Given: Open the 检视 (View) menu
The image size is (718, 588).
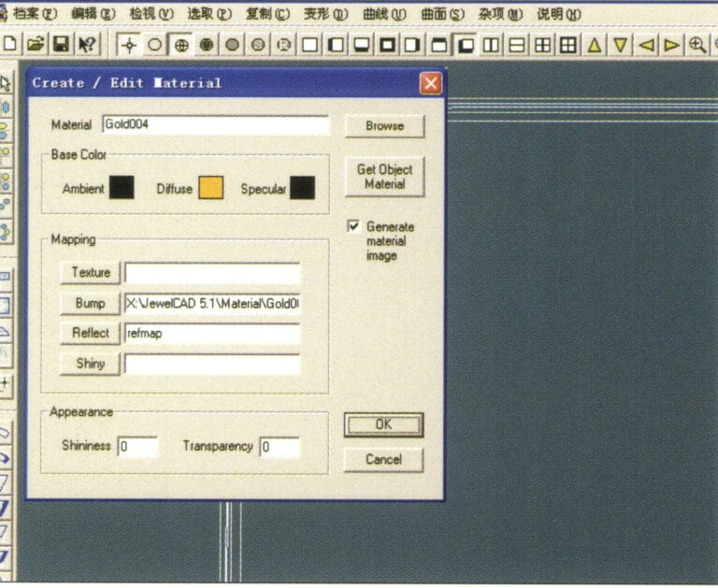Looking at the screenshot, I should [x=151, y=14].
